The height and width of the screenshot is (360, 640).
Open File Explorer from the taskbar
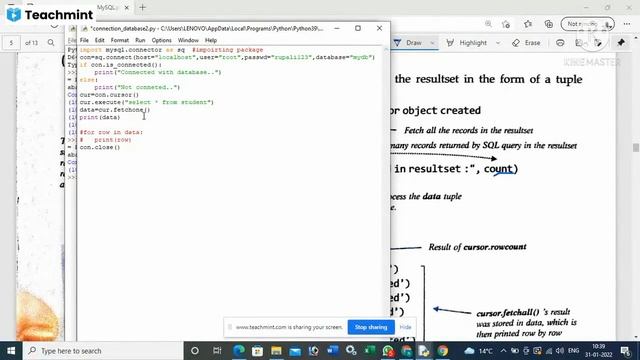[x=276, y=351]
